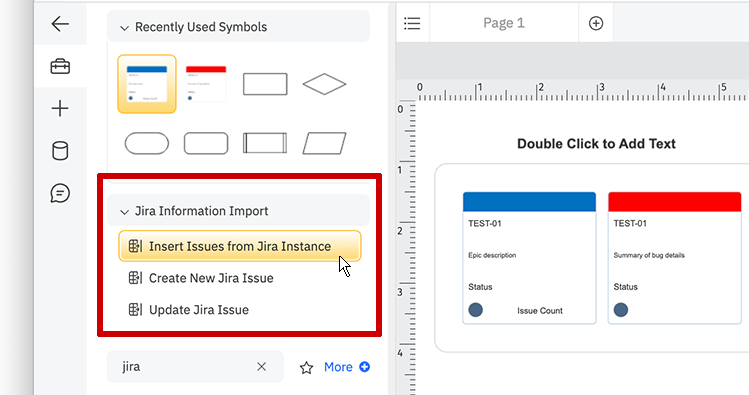
Task: Switch to the Page 1 tab
Action: (x=504, y=23)
